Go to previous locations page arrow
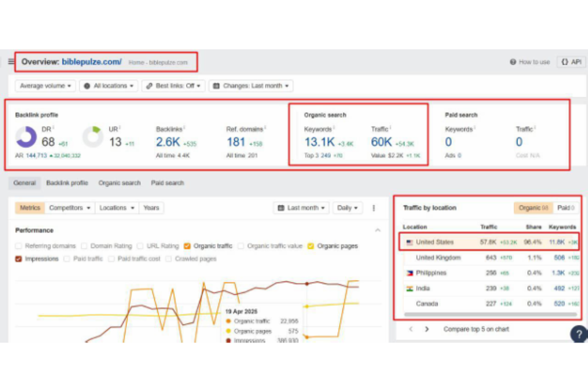The height and width of the screenshot is (392, 588). pyautogui.click(x=411, y=329)
